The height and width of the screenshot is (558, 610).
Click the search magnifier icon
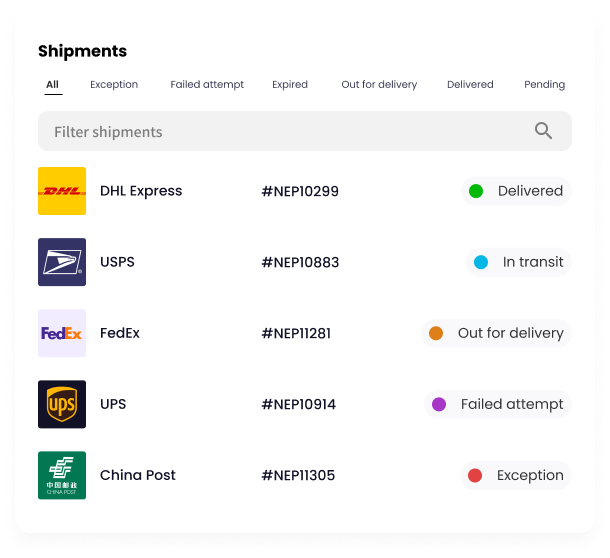point(543,131)
